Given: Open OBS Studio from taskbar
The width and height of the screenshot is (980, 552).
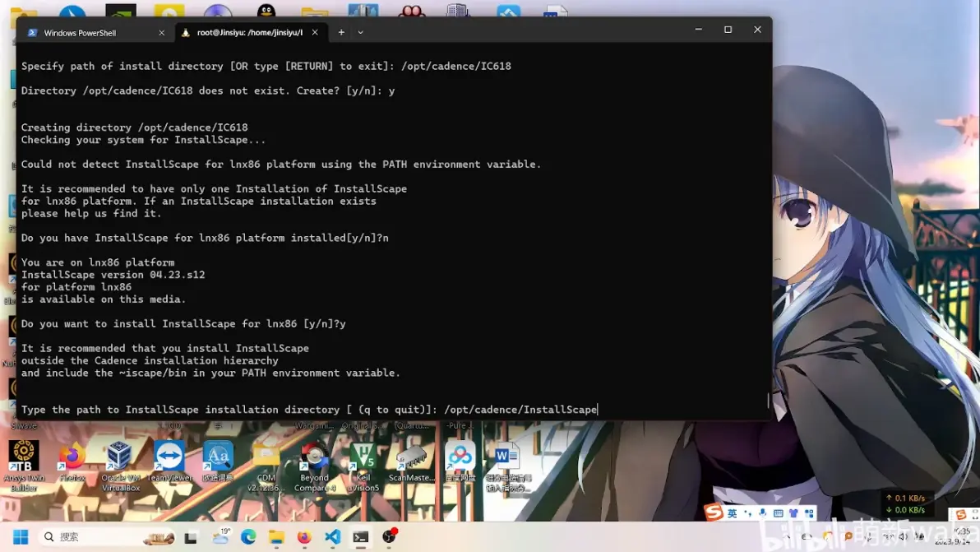Looking at the screenshot, I should pyautogui.click(x=390, y=536).
